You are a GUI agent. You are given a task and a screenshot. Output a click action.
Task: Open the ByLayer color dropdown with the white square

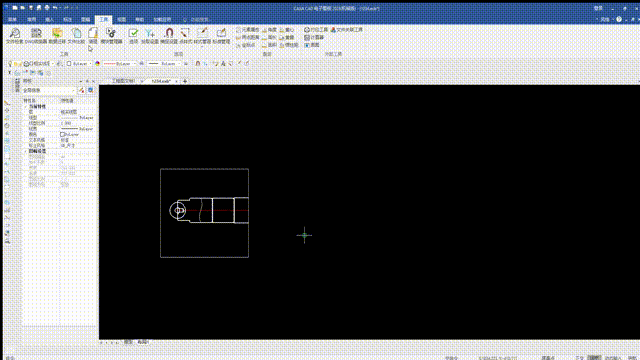pos(79,64)
